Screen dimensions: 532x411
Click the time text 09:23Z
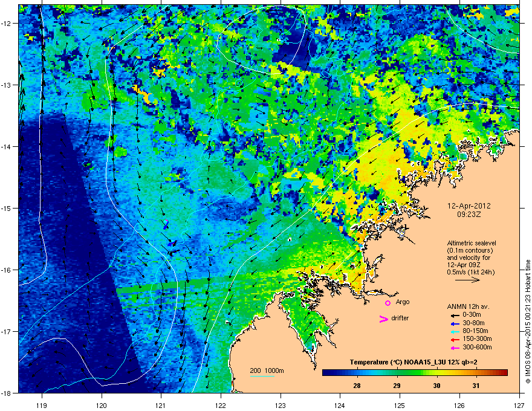[x=469, y=215]
